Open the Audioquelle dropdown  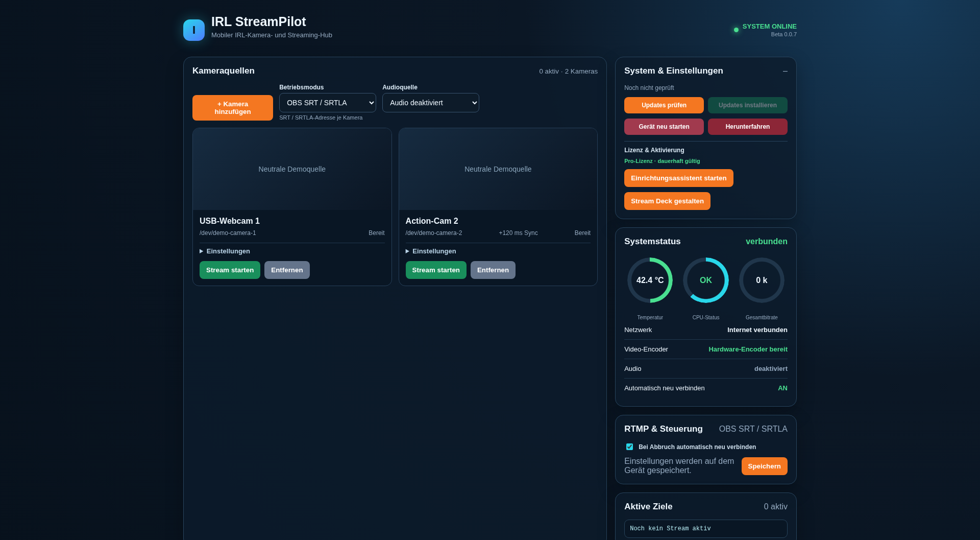click(x=431, y=103)
